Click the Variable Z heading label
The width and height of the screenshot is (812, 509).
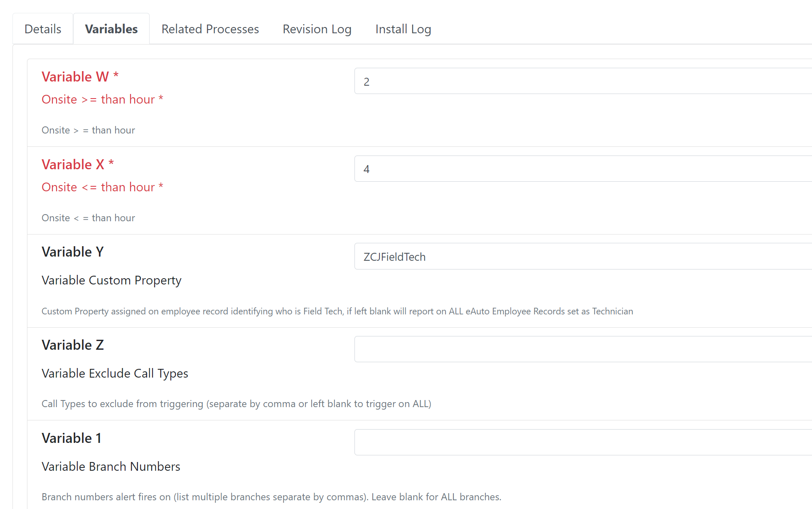(x=73, y=345)
